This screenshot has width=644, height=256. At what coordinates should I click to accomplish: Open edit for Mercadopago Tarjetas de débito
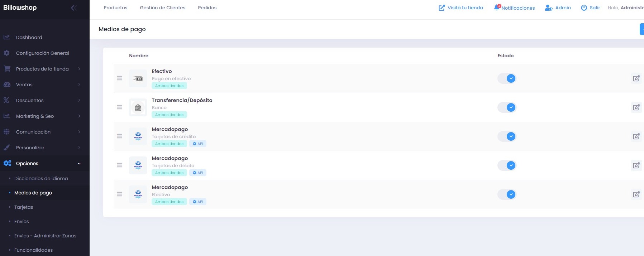pyautogui.click(x=636, y=165)
